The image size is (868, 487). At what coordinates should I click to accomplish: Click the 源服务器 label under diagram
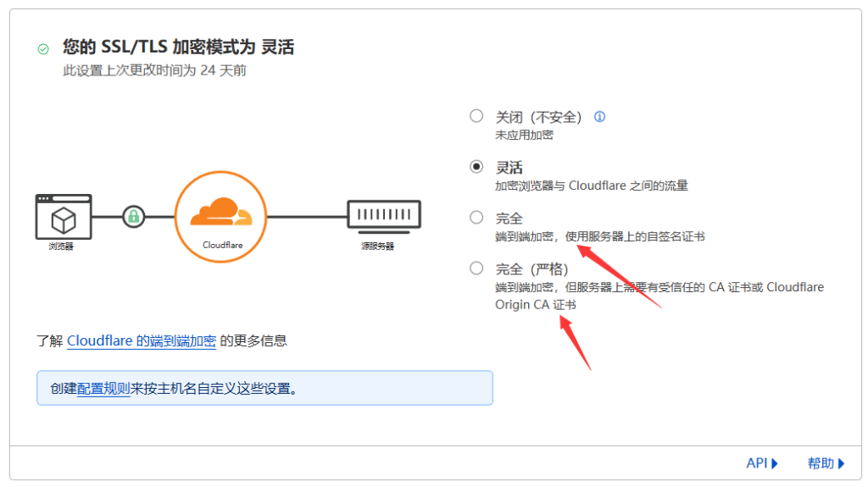377,246
